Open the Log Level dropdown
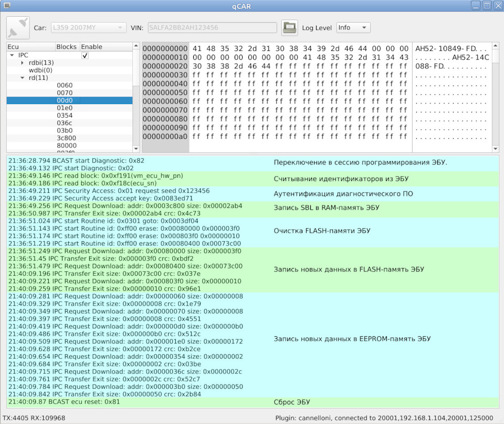 coord(353,28)
